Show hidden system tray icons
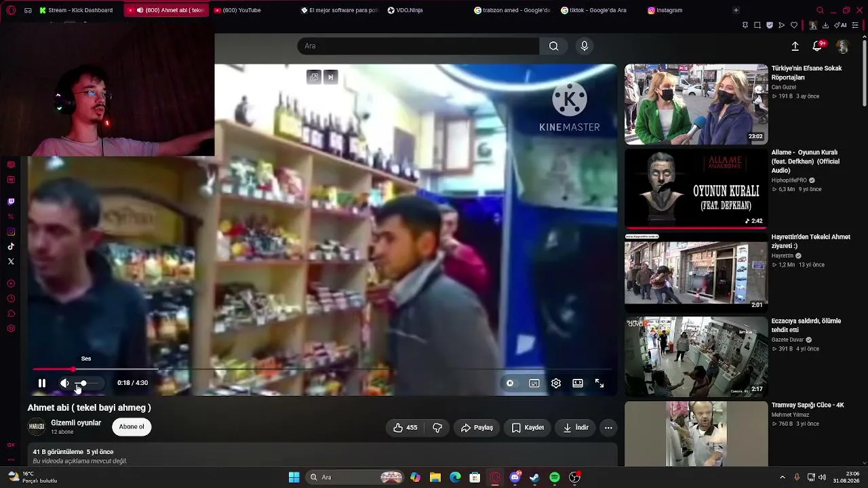Screen dimensions: 868x488 coord(782,477)
